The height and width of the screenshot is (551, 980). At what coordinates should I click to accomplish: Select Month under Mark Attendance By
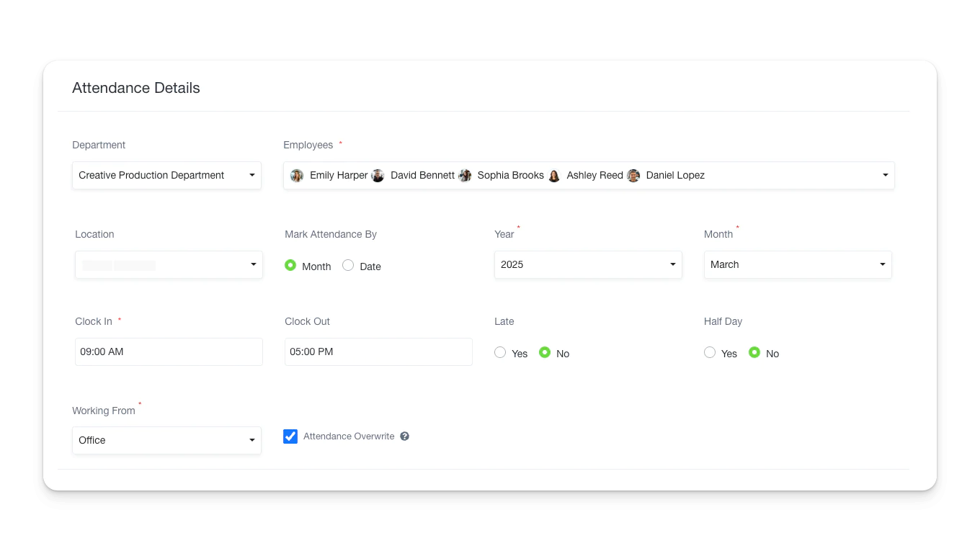pyautogui.click(x=290, y=266)
